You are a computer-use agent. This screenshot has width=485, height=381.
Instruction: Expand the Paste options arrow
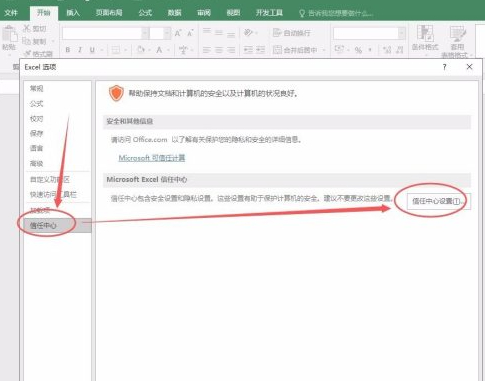pos(9,55)
